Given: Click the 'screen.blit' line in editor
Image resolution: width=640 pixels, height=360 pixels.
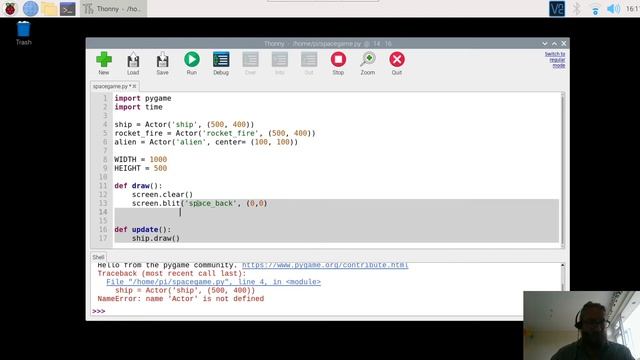Looking at the screenshot, I should (x=199, y=203).
